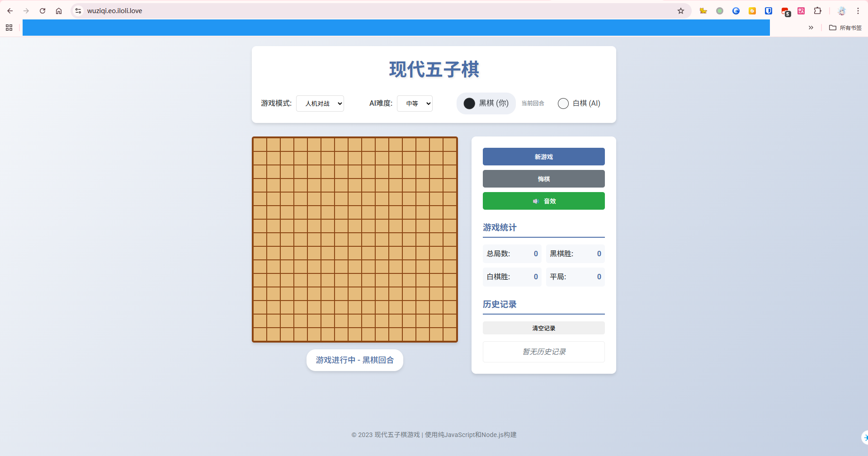Bookmark this page with the star icon
This screenshot has width=868, height=456.
pyautogui.click(x=680, y=11)
